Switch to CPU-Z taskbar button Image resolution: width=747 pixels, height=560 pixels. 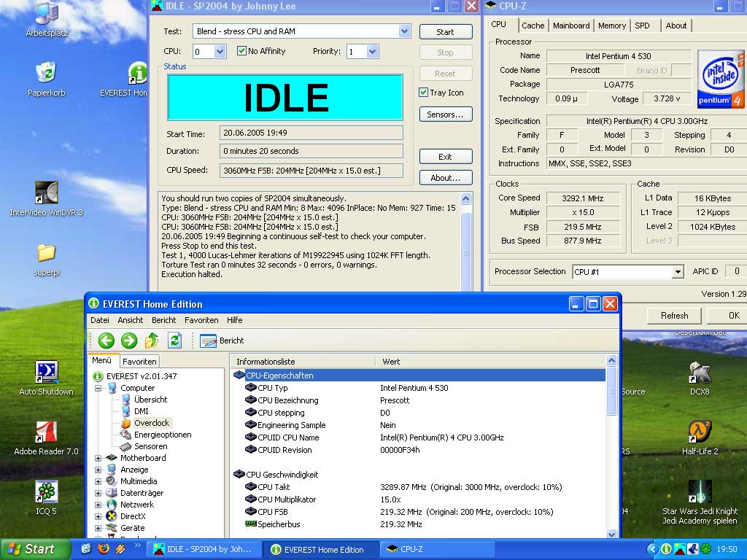point(438,549)
